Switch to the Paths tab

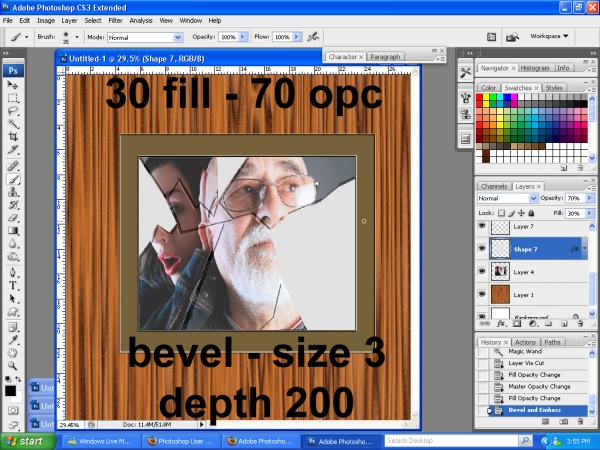coord(552,342)
